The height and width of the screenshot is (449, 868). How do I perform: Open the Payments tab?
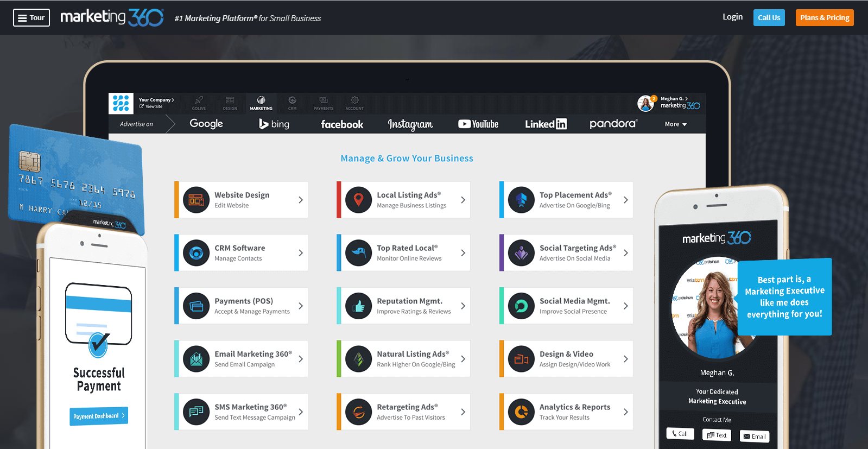[324, 103]
